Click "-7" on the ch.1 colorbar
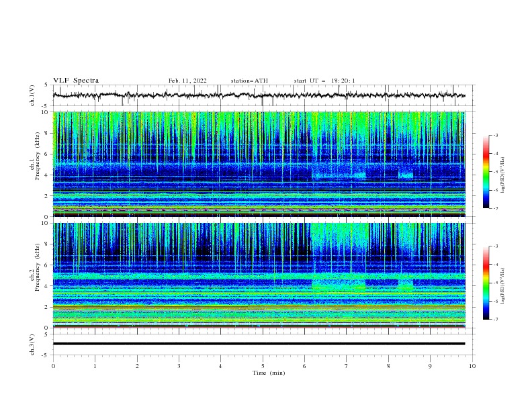The width and height of the screenshot is (532, 411). [x=496, y=208]
